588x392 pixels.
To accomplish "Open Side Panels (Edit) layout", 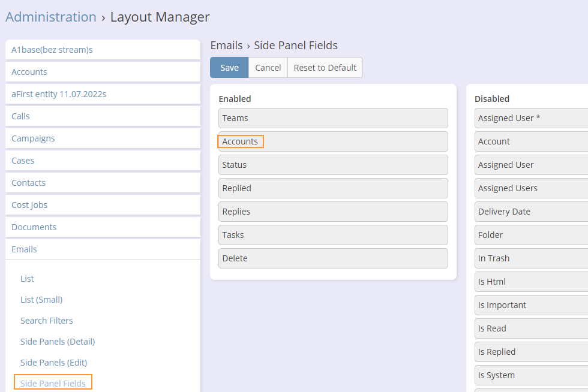I will 53,363.
